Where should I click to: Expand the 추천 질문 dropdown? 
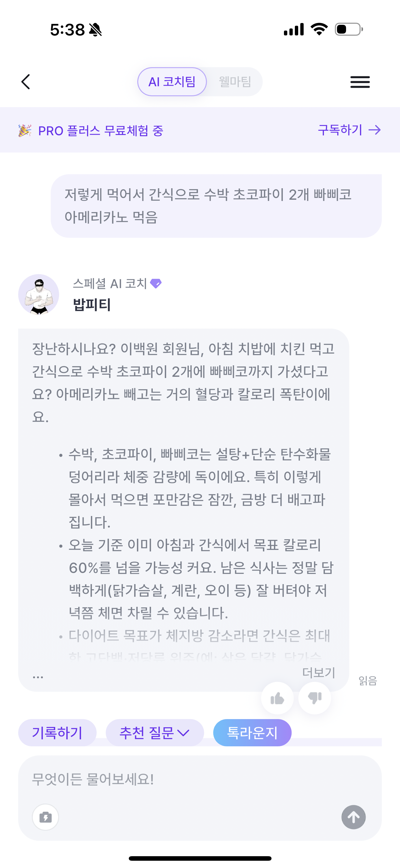pos(155,733)
